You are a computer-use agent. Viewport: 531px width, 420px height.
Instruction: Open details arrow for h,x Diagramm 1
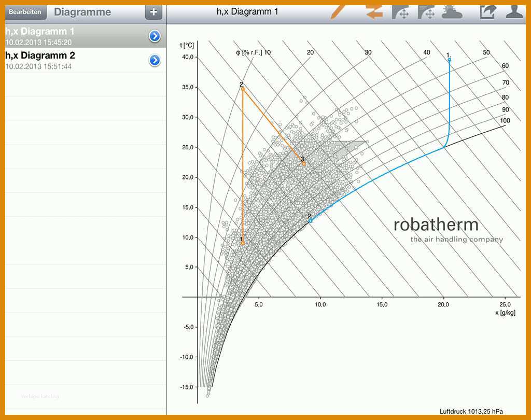point(155,36)
